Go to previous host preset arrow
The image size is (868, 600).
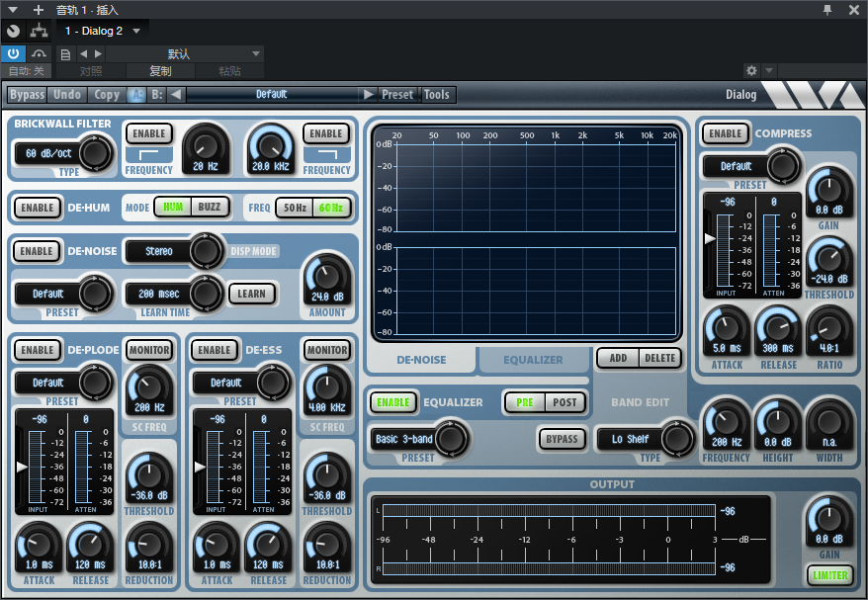click(84, 53)
